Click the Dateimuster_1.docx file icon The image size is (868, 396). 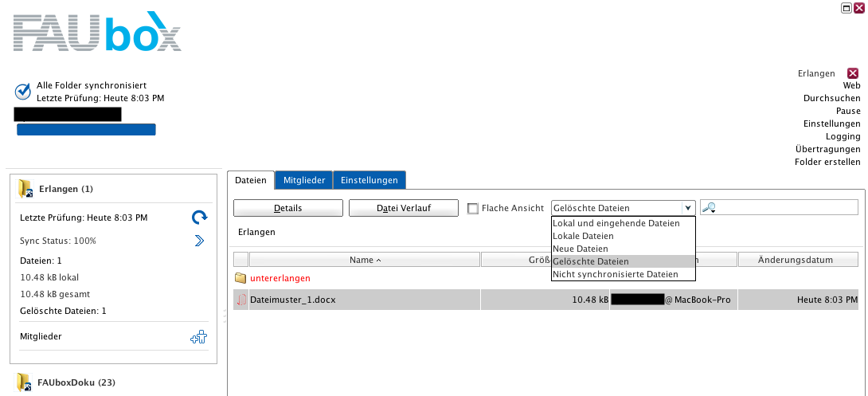(x=240, y=300)
